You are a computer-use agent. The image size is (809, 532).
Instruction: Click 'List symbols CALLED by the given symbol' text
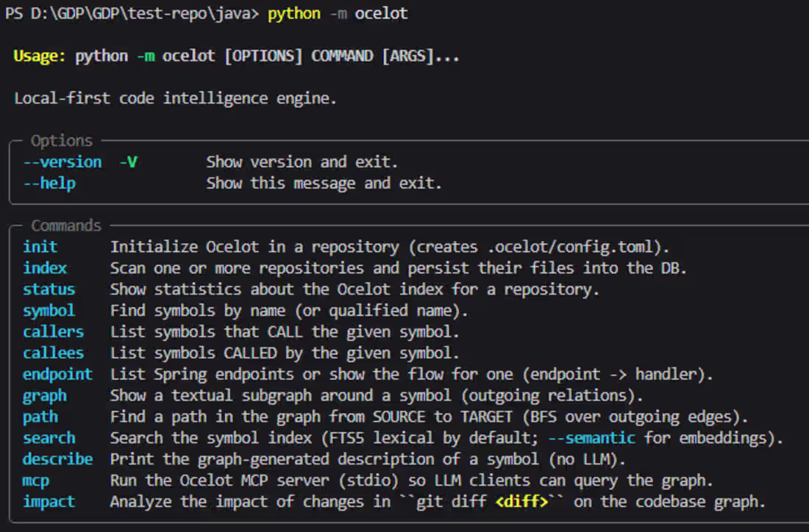point(285,353)
